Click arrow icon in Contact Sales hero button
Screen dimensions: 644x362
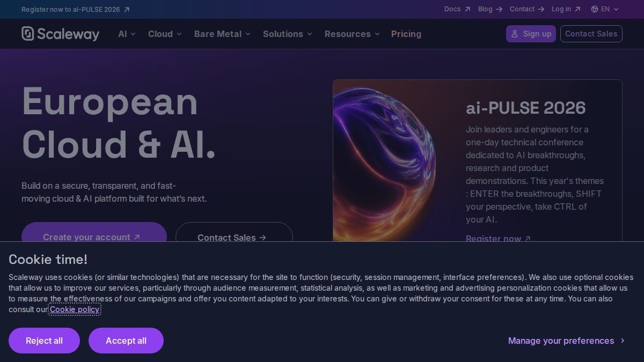[x=262, y=238]
